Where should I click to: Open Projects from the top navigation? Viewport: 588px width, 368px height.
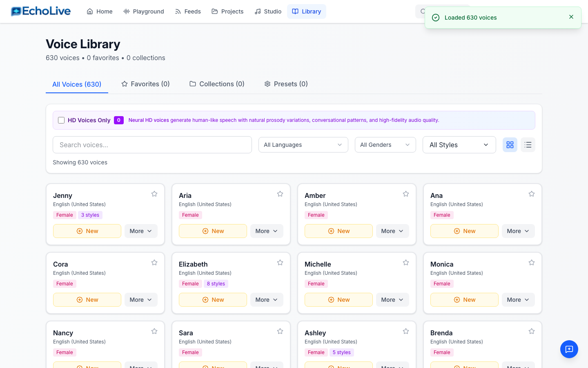pyautogui.click(x=227, y=11)
